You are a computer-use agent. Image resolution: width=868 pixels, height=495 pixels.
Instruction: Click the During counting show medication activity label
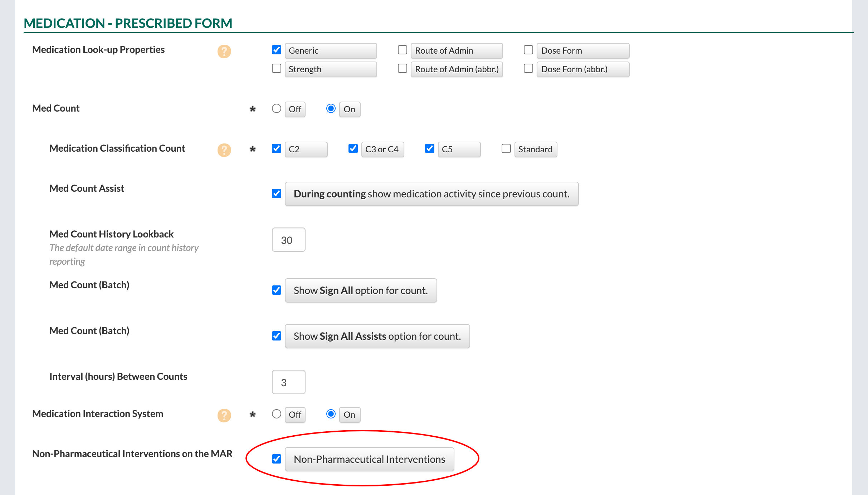click(x=431, y=194)
